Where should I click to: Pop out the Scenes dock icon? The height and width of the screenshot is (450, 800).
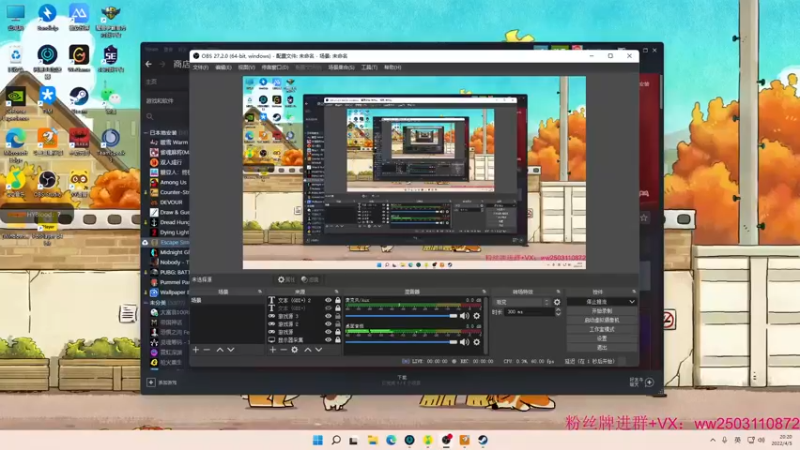(259, 292)
